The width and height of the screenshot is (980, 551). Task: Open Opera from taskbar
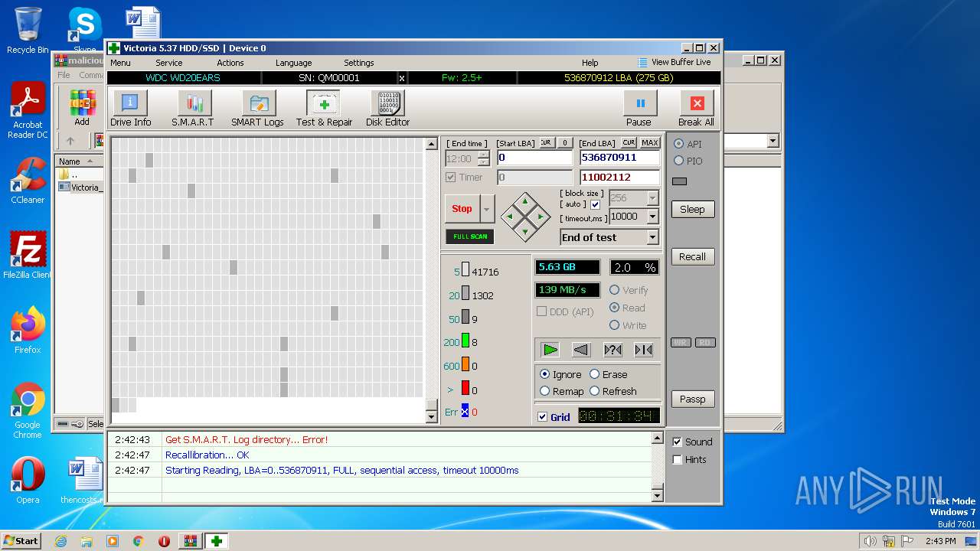pos(164,541)
